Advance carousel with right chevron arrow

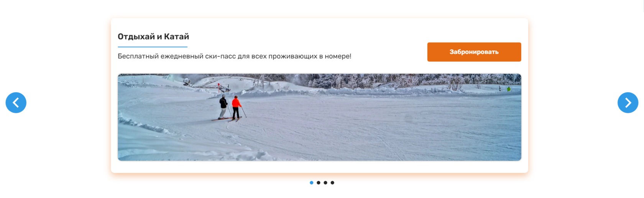point(628,102)
